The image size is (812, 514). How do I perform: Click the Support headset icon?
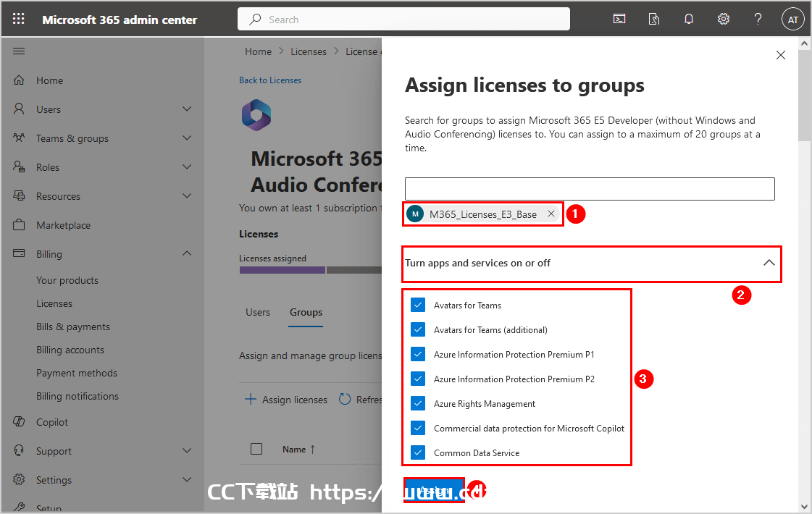19,450
